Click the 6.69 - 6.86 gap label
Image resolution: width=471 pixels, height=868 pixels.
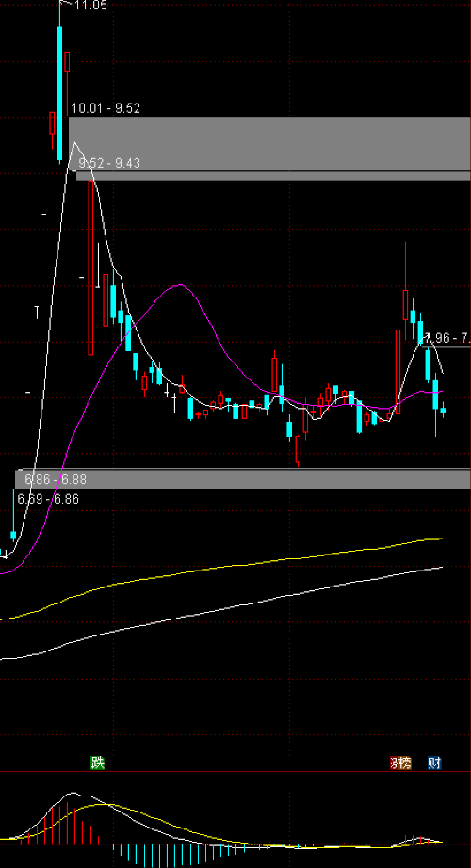click(x=48, y=499)
